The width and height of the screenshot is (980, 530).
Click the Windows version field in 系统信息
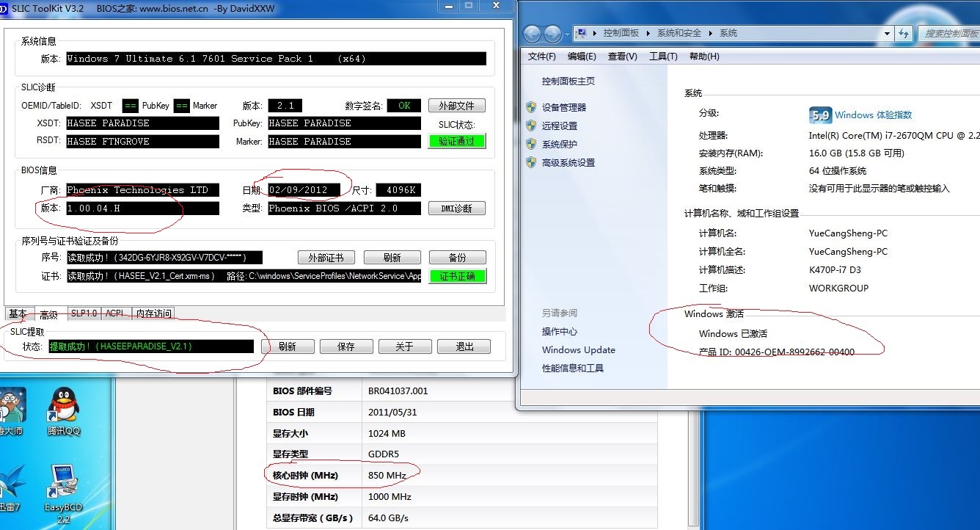click(x=276, y=59)
